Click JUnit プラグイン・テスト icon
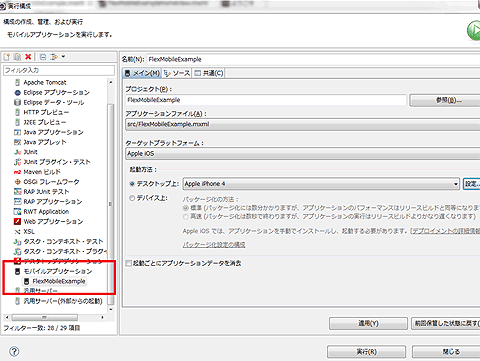This screenshot has height=361, width=480. [x=17, y=162]
